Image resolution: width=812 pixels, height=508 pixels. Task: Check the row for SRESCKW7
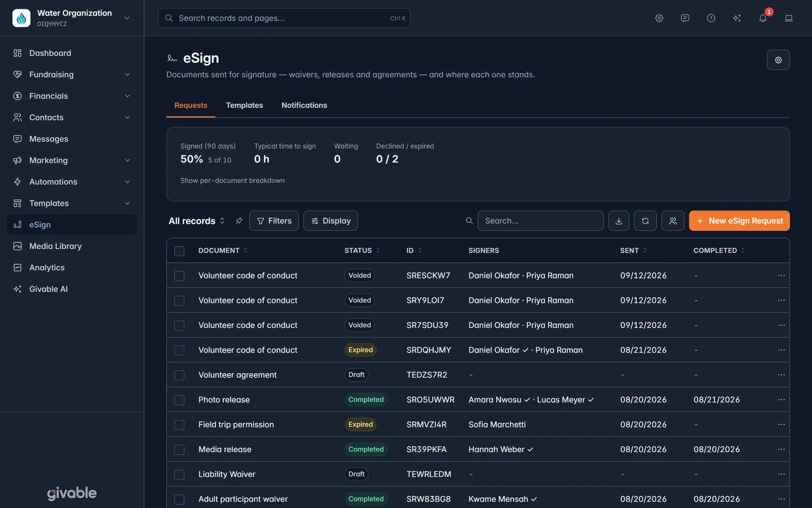(179, 276)
